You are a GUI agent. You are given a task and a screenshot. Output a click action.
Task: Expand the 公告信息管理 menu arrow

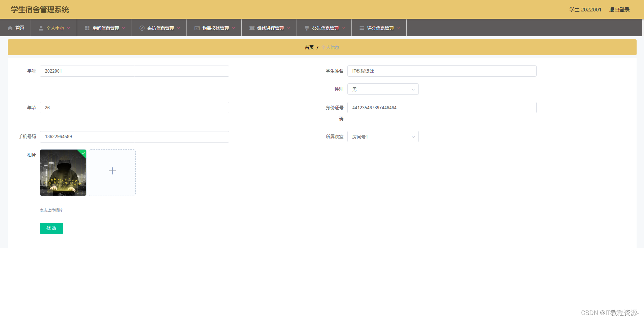coord(343,28)
